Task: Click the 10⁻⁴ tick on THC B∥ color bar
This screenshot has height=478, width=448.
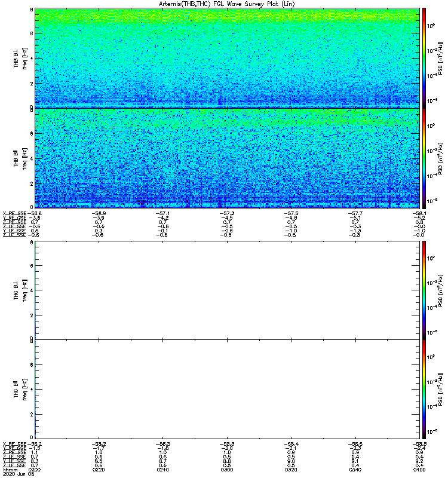Action: click(432, 406)
